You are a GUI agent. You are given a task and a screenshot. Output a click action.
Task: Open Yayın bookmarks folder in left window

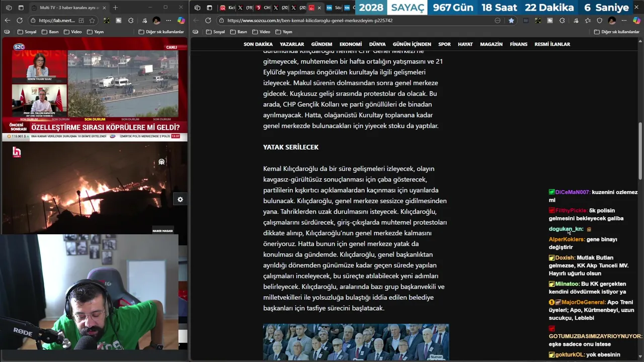[x=95, y=32]
